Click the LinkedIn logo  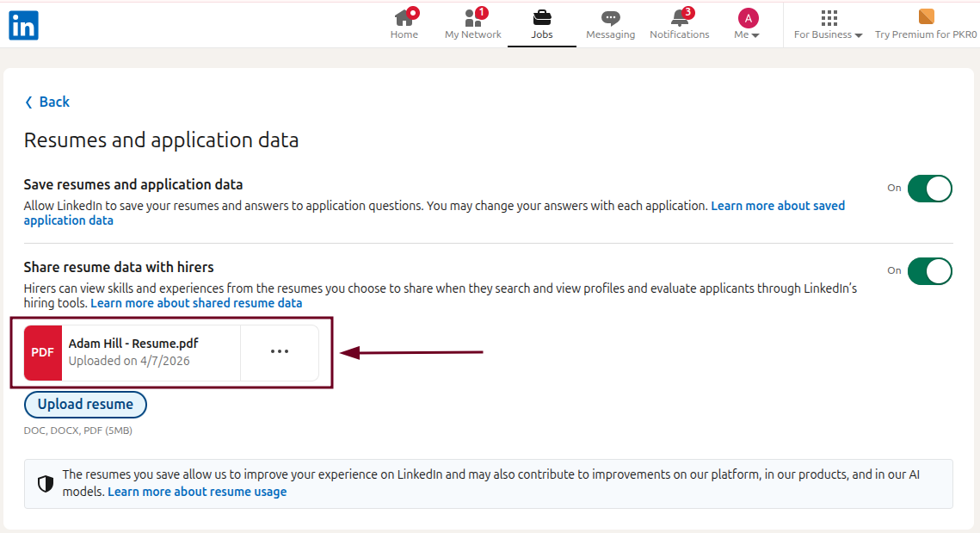pos(23,25)
